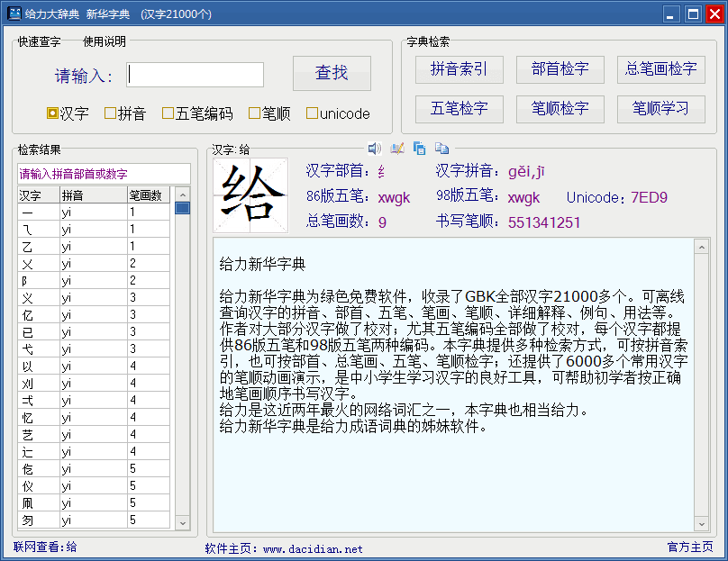728x561 pixels.
Task: Click the 书写笔顺 value 551341251
Action: (544, 222)
